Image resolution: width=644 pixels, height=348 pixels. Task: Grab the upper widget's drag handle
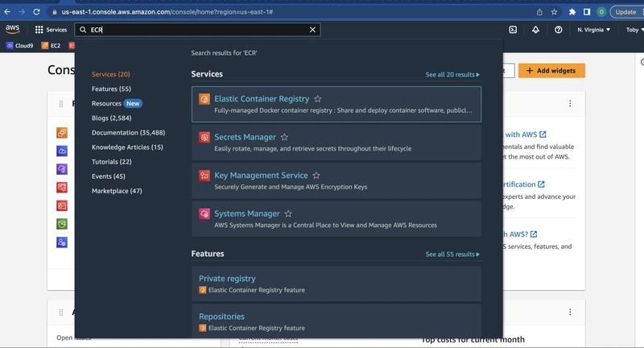[x=61, y=104]
